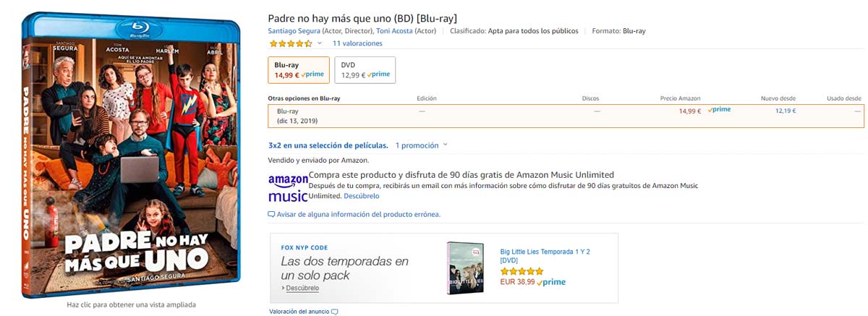Click Descúbrelo button in Fox ad
This screenshot has height=316, width=868.
(302, 288)
